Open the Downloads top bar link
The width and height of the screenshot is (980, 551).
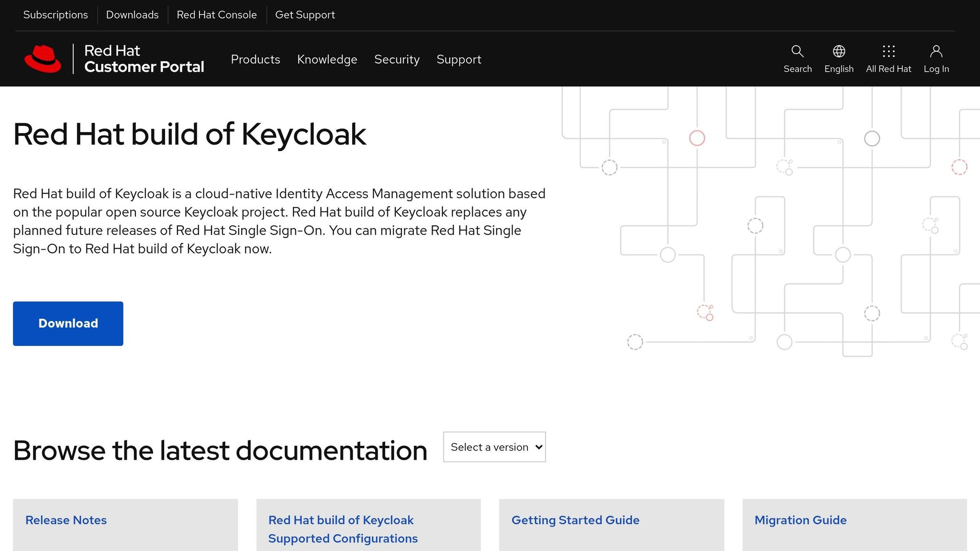[x=132, y=15]
